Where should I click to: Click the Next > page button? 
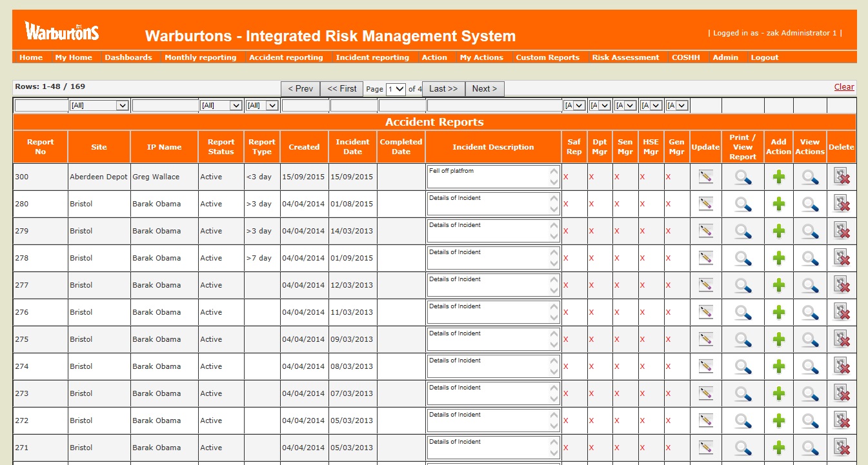tap(485, 89)
